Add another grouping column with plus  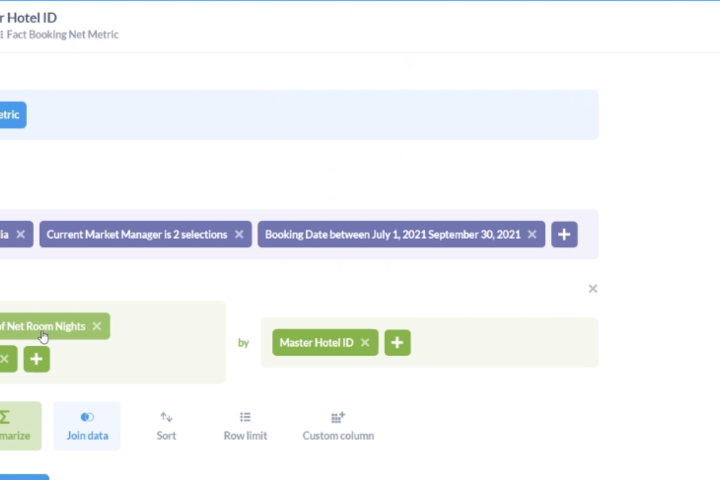click(x=397, y=343)
